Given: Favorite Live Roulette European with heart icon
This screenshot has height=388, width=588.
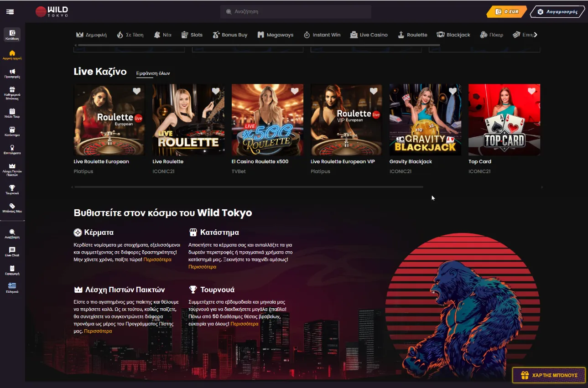Looking at the screenshot, I should (137, 91).
